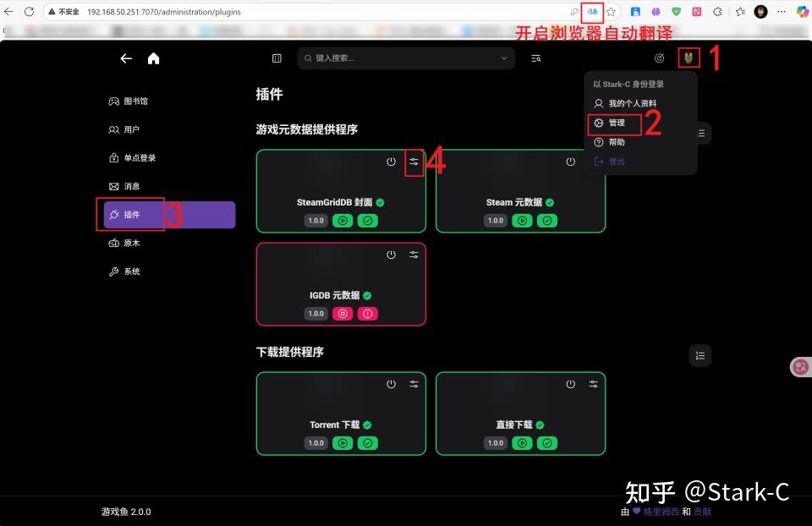812x526 pixels.
Task: Expand the search box dropdown chevron
Action: coord(504,58)
